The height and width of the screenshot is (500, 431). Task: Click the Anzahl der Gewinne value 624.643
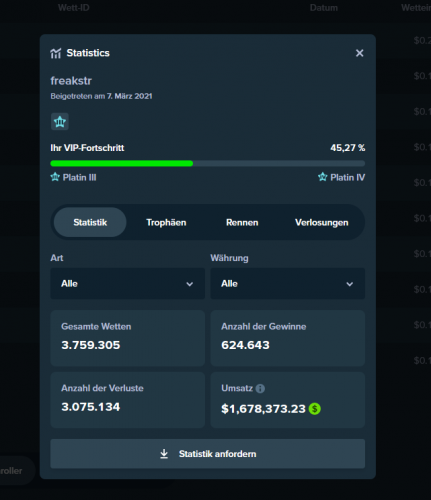point(245,345)
